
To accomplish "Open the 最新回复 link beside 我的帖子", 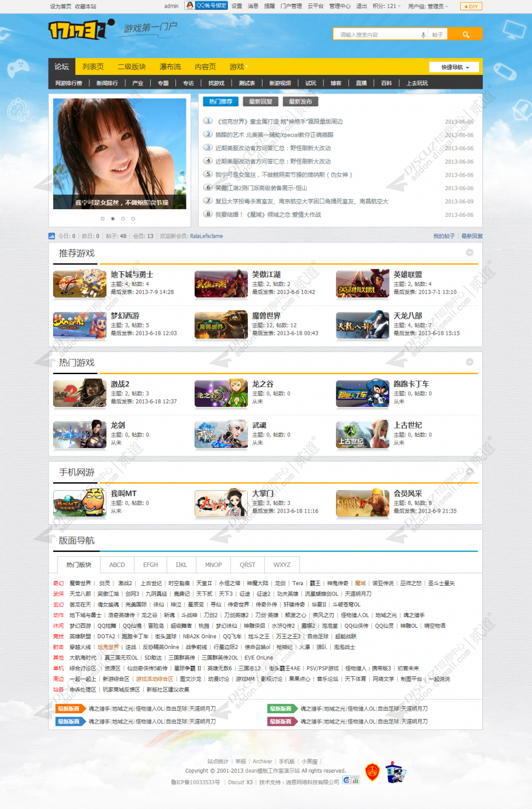I will [472, 236].
